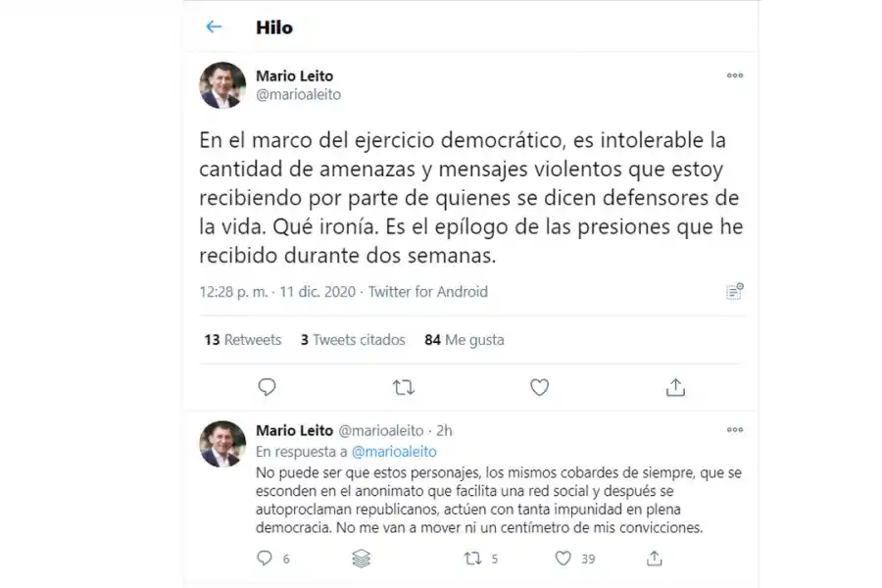Open the reply composer on the main tweet
The height and width of the screenshot is (588, 882).
(267, 387)
